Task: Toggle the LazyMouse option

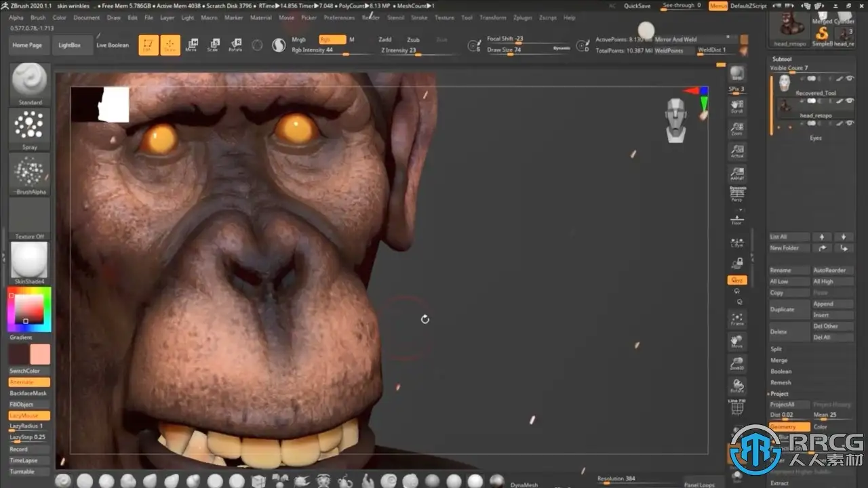Action: click(29, 415)
